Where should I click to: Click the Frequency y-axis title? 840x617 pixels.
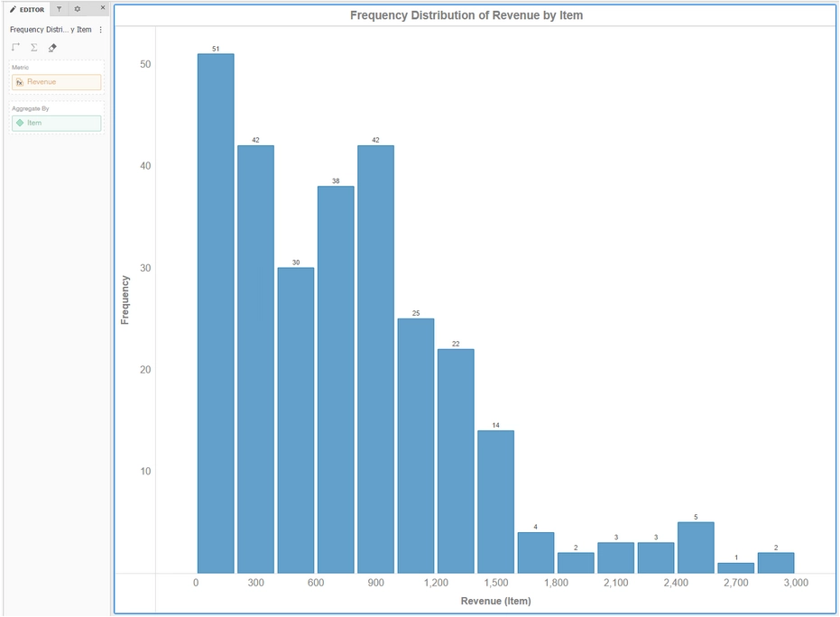point(125,299)
